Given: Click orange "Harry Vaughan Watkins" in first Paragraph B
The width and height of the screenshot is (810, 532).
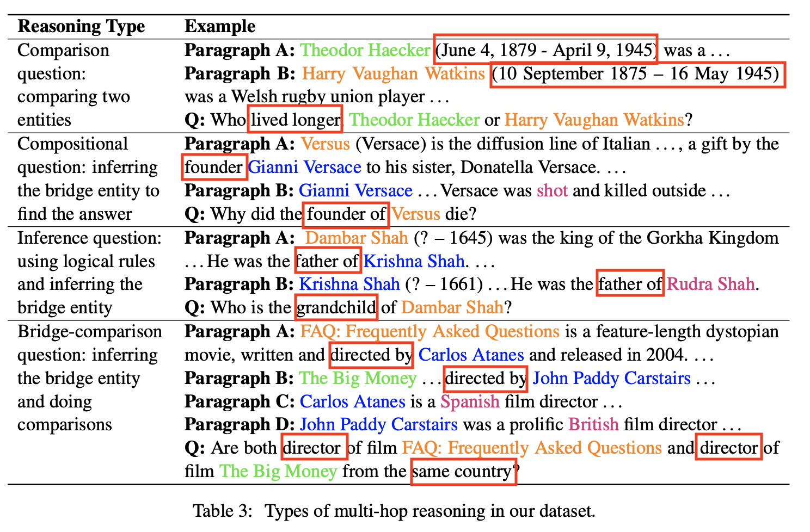Looking at the screenshot, I should point(393,73).
